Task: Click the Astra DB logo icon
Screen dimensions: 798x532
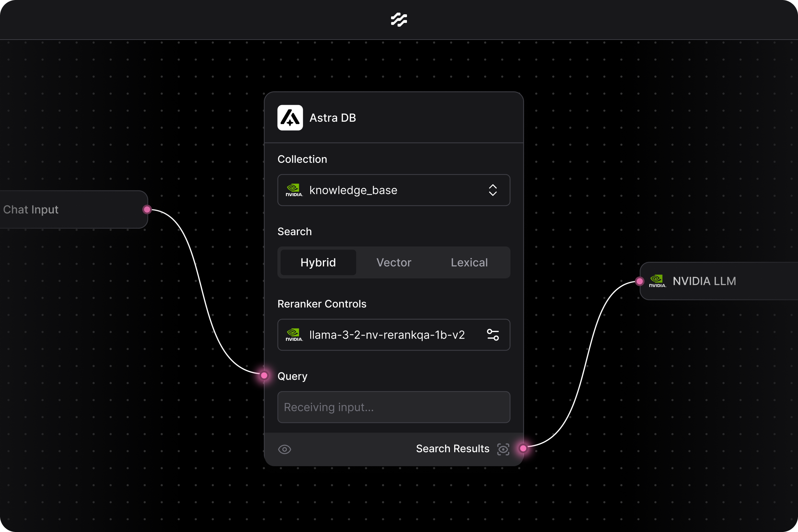Action: click(290, 118)
